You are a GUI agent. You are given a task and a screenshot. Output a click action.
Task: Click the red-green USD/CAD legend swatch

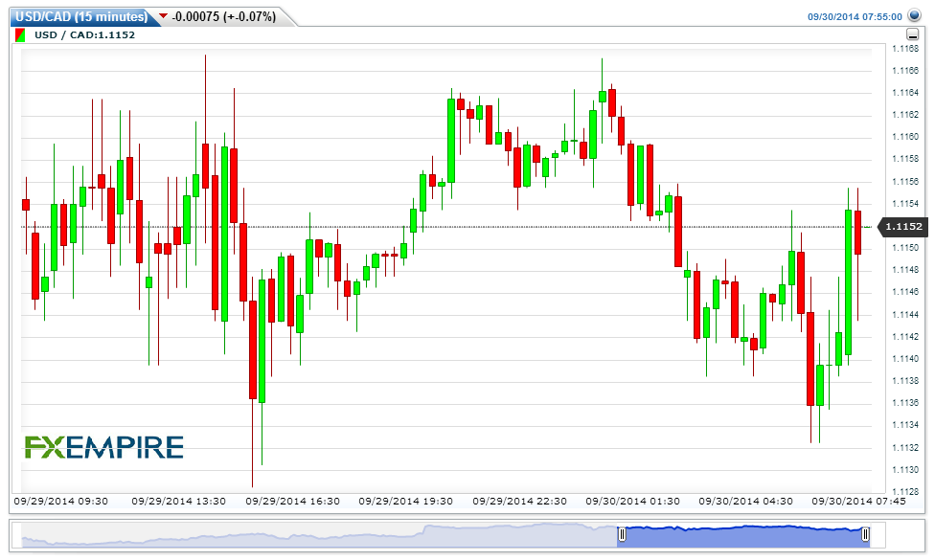[20, 35]
